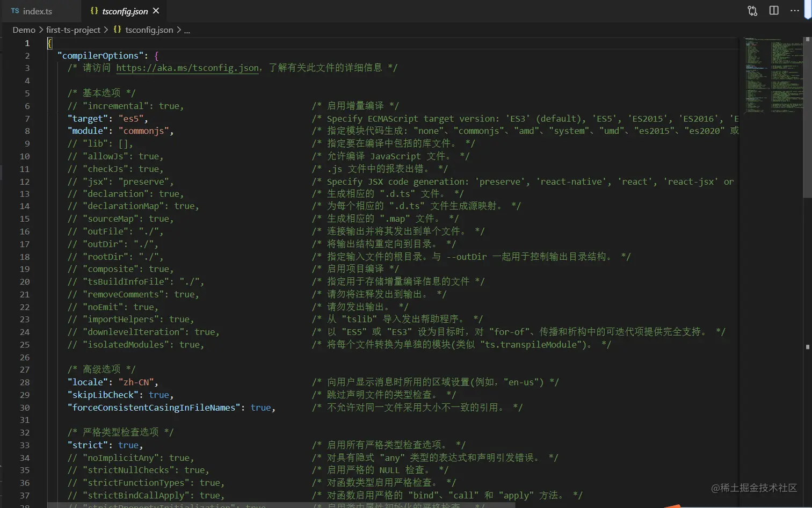Screen dimensions: 812x508
Task: Click the breadcrumb trailing ellipsis
Action: [x=187, y=30]
